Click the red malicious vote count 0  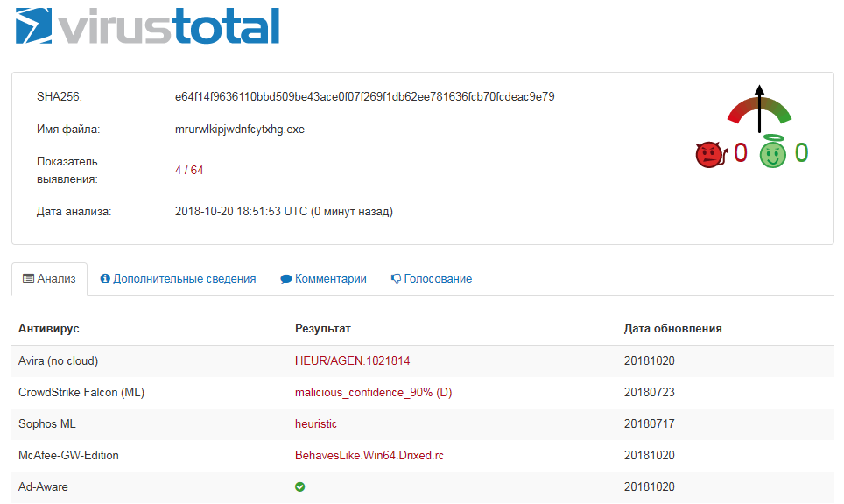741,153
